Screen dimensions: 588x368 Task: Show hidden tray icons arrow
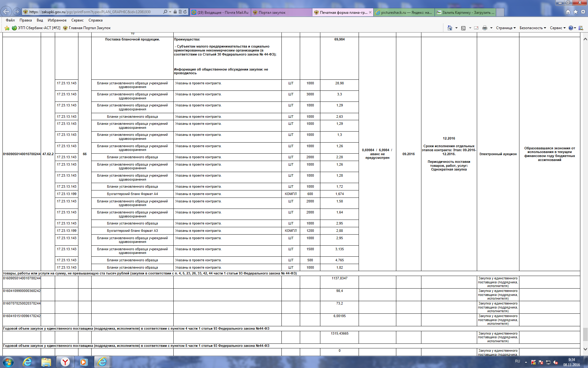[x=526, y=362]
